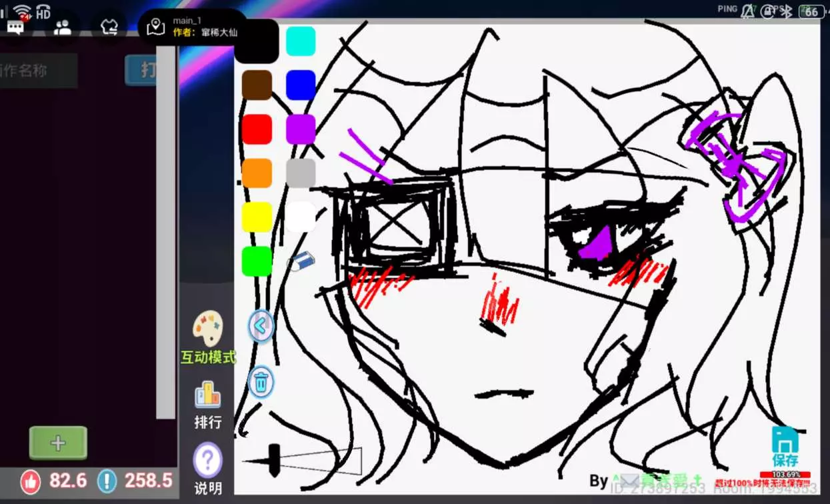This screenshot has height=504, width=830.
Task: Click the main_1 map name text
Action: [187, 21]
